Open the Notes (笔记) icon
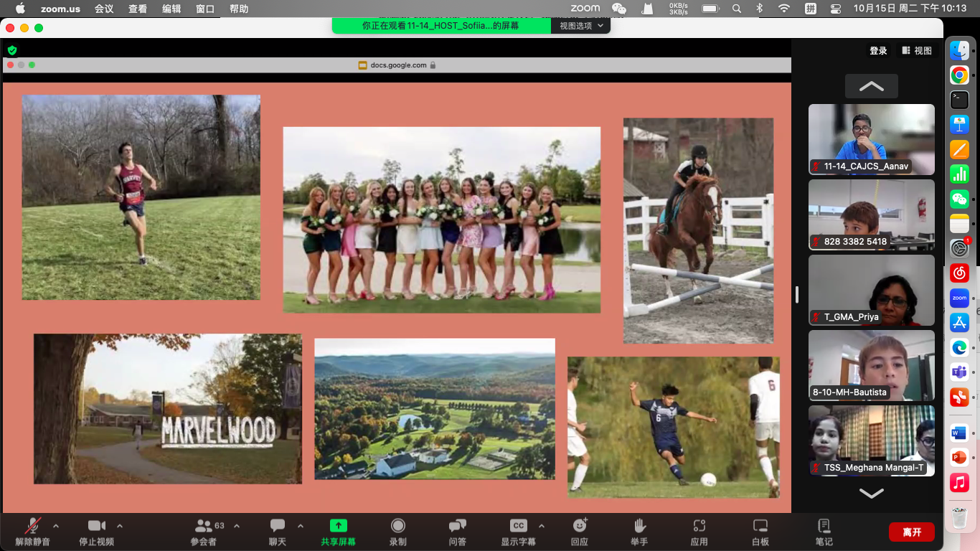 [824, 527]
